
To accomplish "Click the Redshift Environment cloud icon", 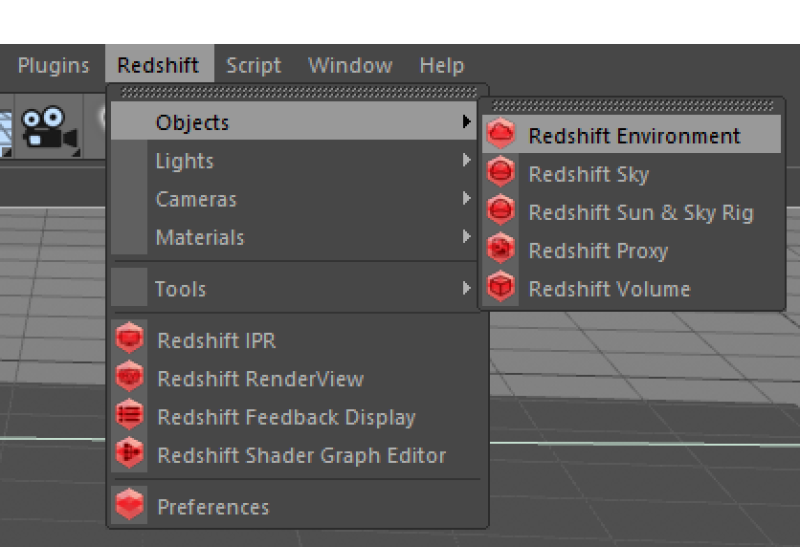I will coord(501,134).
